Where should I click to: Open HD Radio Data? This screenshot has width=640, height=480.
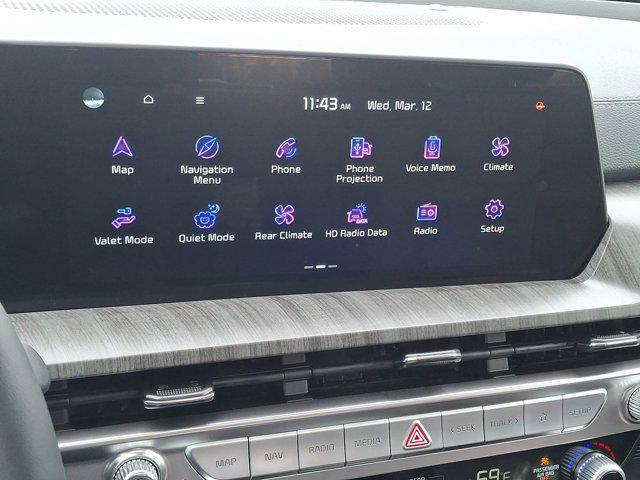(x=356, y=221)
